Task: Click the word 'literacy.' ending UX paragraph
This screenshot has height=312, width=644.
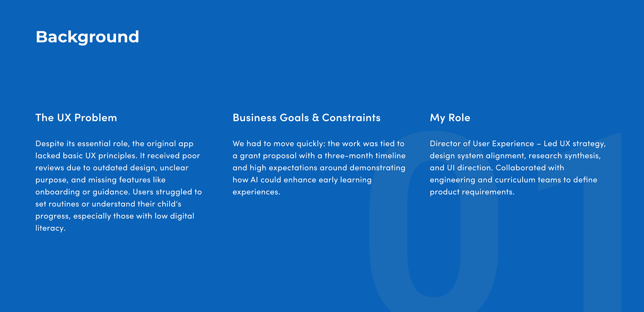Action: (50, 228)
